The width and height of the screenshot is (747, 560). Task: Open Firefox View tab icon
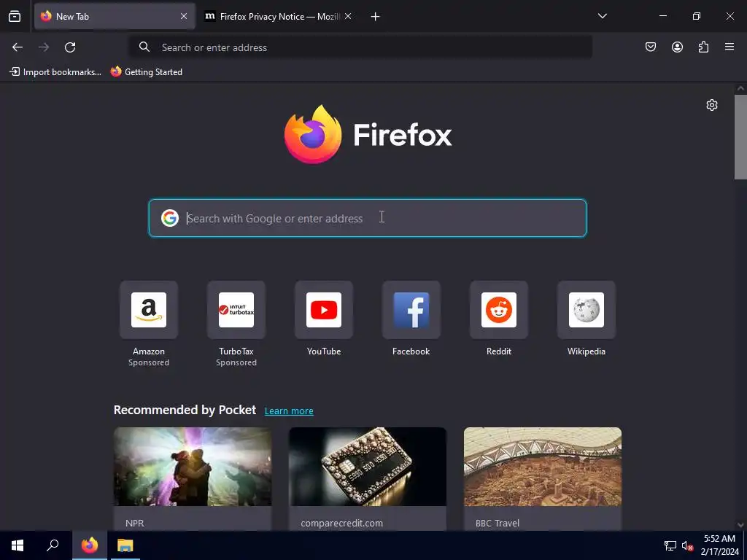point(15,17)
